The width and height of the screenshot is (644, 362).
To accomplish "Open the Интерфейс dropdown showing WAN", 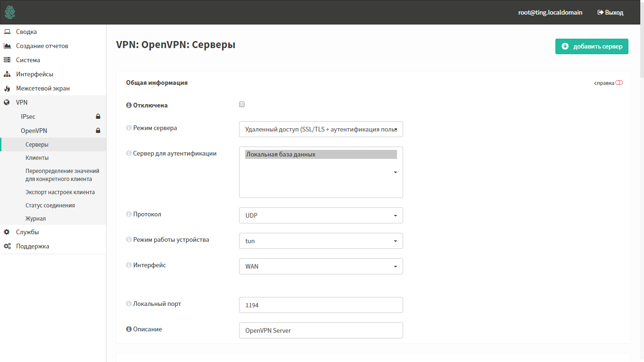I will pos(321,266).
